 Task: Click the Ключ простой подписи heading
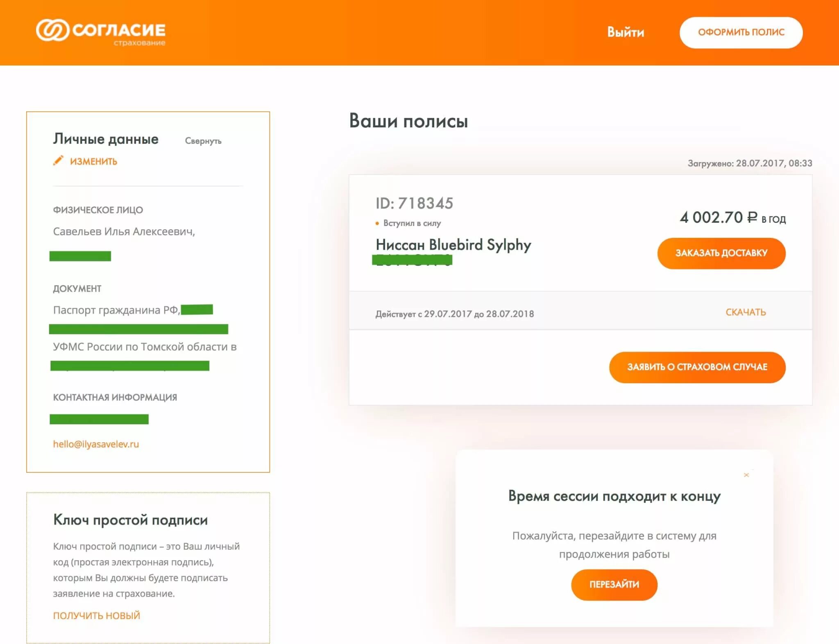(130, 520)
